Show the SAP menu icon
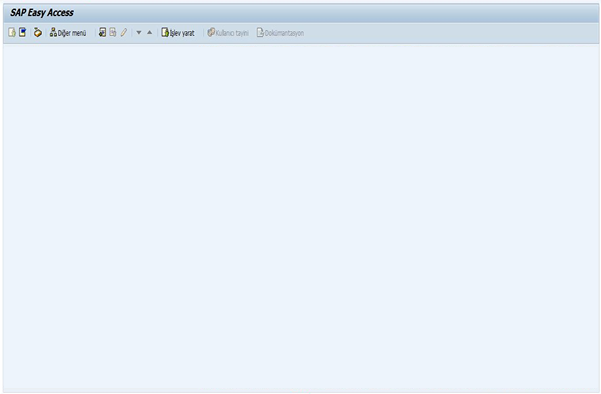The height and width of the screenshot is (394, 601). point(23,32)
